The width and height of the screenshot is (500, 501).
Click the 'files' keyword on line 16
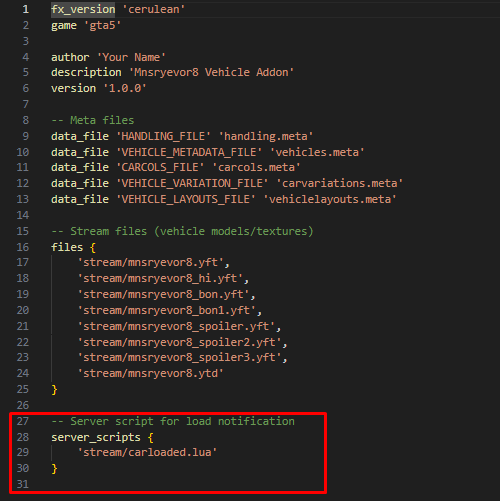click(67, 247)
